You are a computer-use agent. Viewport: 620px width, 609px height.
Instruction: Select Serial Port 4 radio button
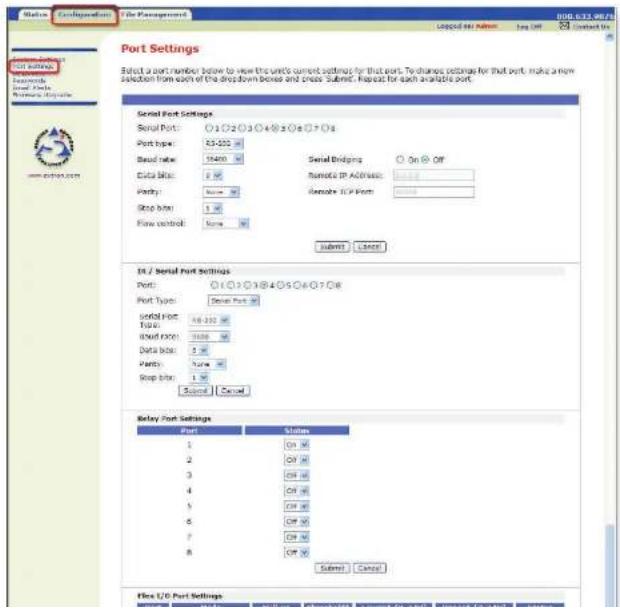coord(259,128)
